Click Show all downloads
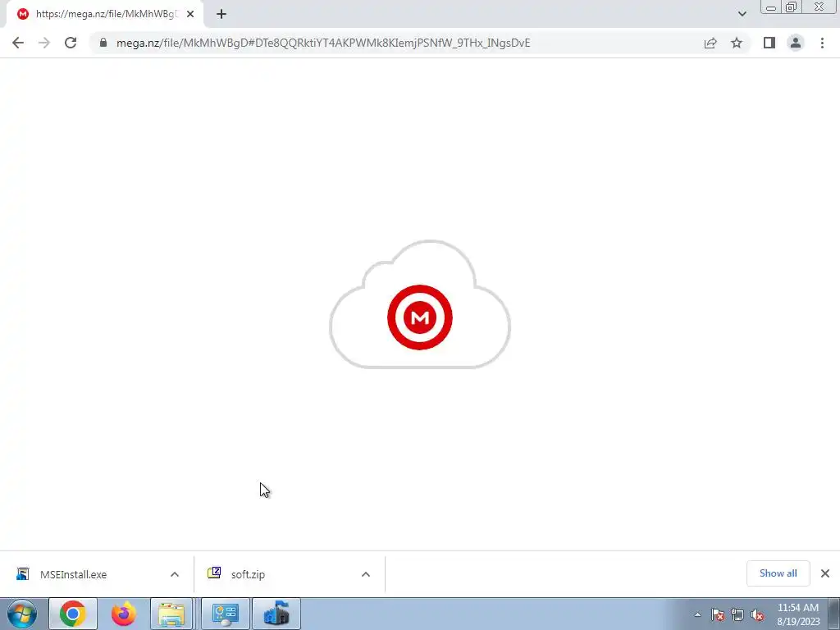Screen dimensions: 840x630 (x=778, y=573)
